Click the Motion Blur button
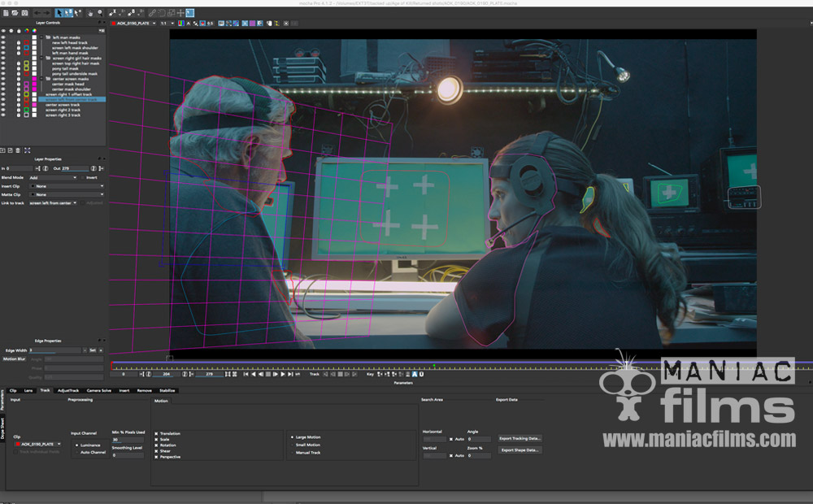 click(x=14, y=358)
